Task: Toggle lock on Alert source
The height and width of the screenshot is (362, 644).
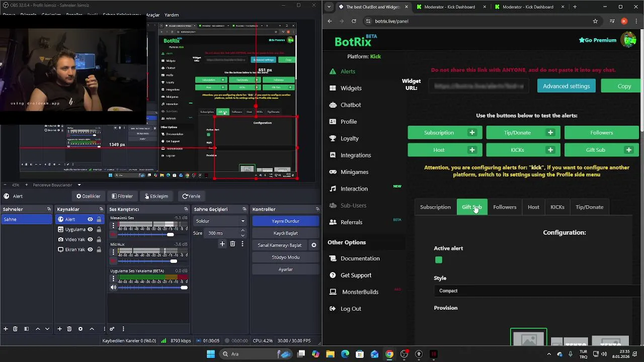Action: click(x=99, y=219)
